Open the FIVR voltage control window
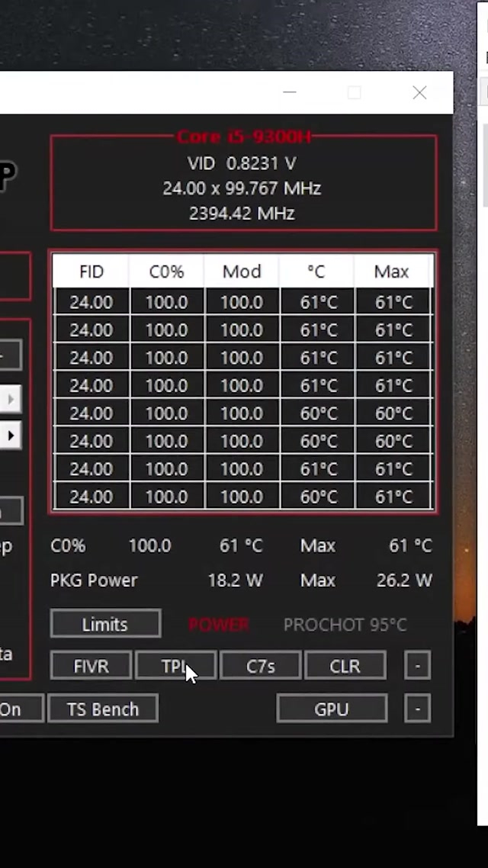488x868 pixels. [x=91, y=666]
